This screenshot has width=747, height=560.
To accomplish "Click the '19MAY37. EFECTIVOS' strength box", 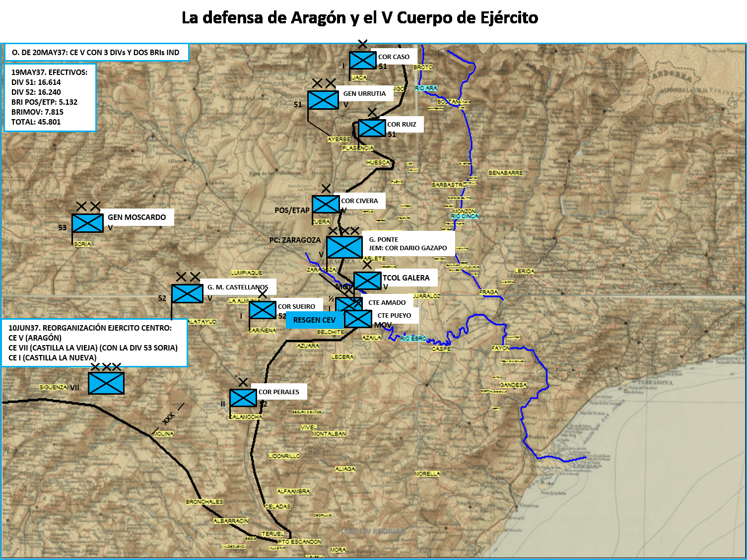I will click(50, 97).
